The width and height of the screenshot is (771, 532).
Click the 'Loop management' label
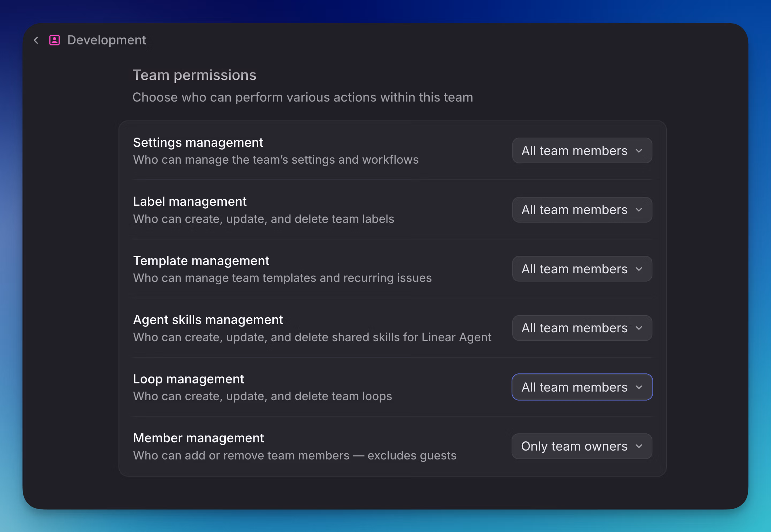pos(188,379)
